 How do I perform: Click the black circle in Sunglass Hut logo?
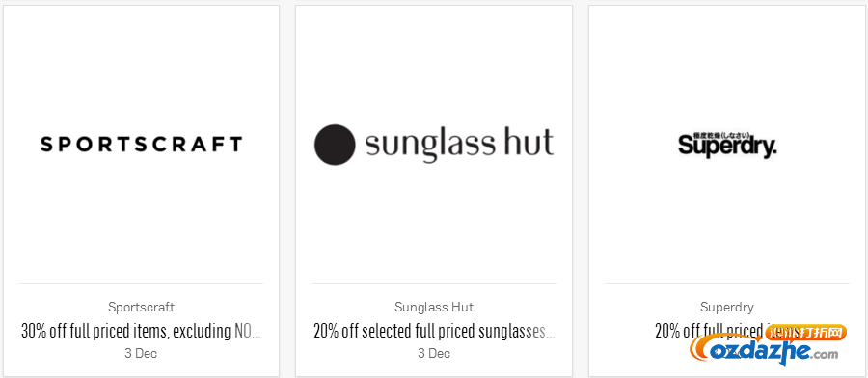(x=335, y=145)
